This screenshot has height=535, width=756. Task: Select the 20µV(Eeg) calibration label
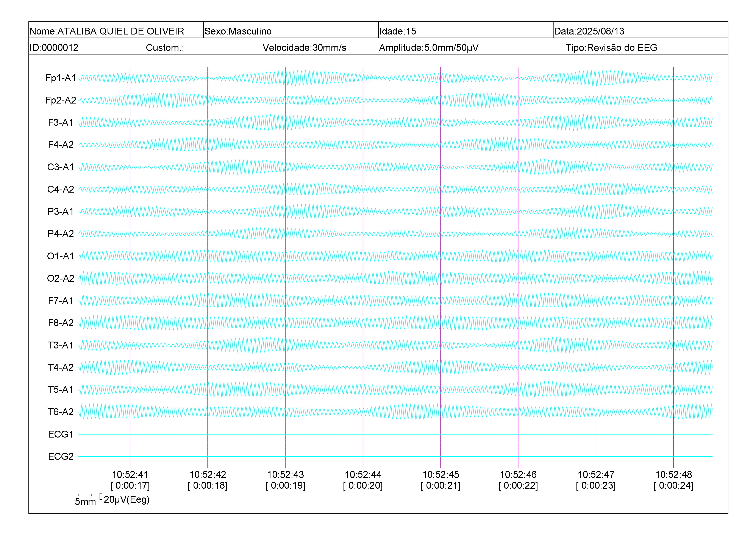(x=127, y=500)
